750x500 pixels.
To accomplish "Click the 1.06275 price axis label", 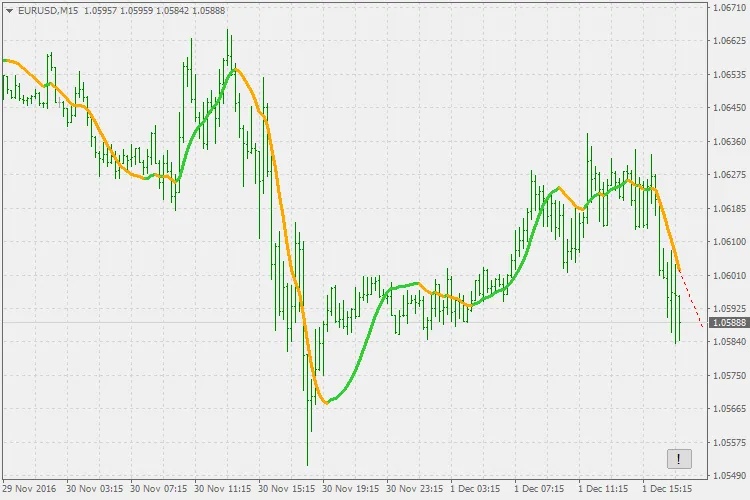I will 729,175.
